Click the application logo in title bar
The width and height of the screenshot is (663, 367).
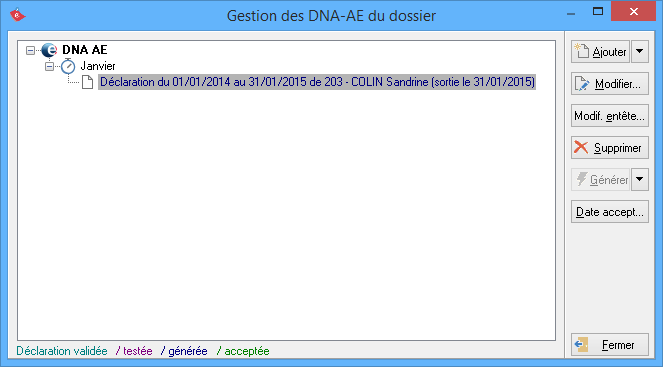coord(17,15)
